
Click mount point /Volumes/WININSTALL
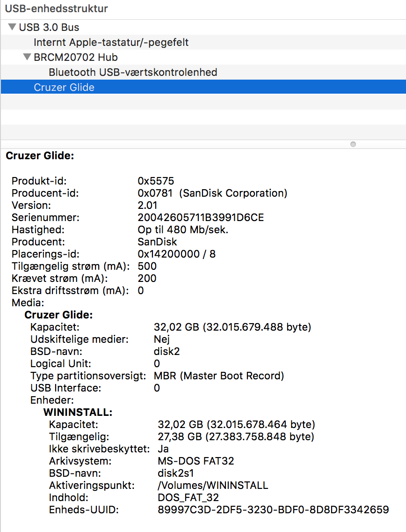coord(213,486)
